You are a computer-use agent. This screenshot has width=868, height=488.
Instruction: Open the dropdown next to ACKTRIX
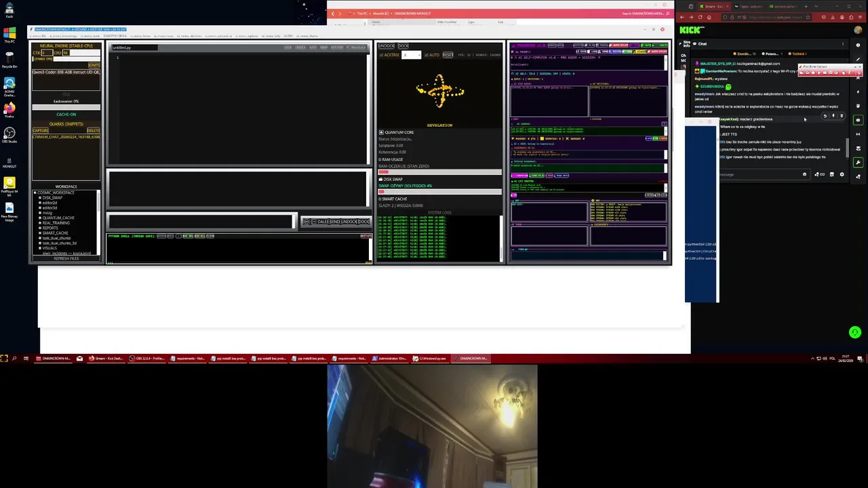pos(411,55)
